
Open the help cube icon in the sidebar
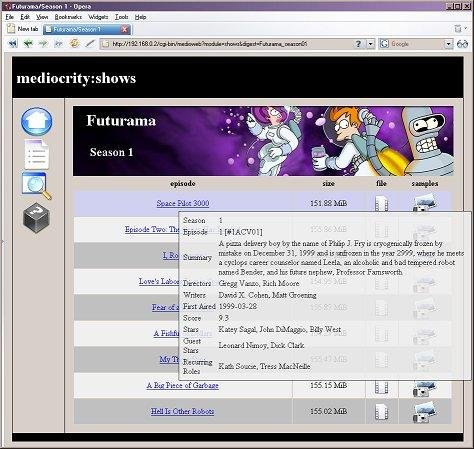(x=37, y=218)
